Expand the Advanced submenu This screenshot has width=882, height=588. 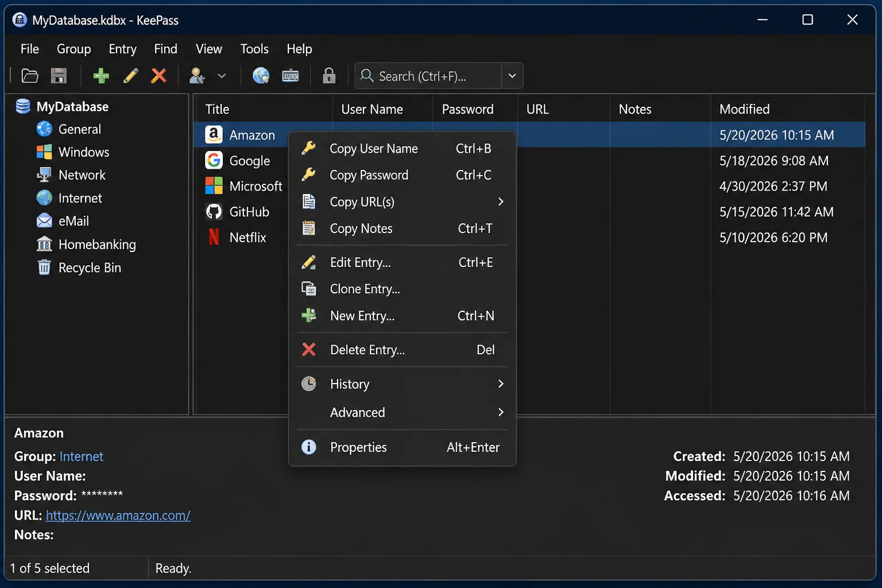[x=402, y=412]
